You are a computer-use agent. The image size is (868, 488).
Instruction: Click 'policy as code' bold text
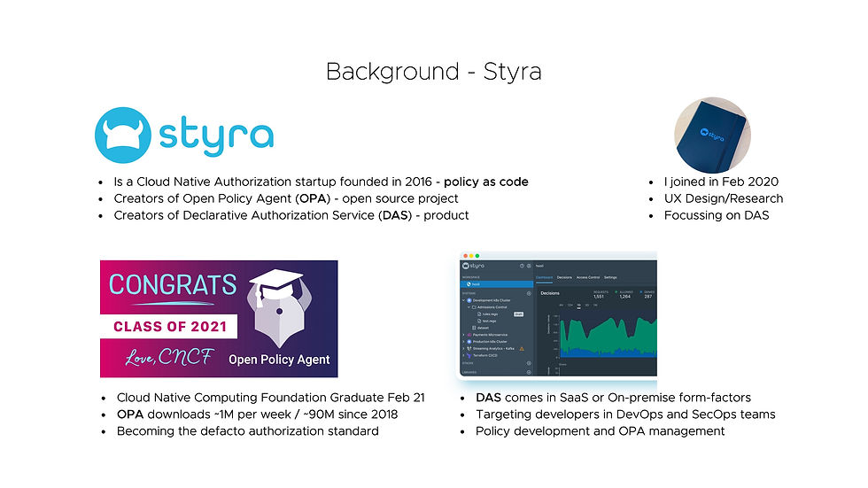[x=486, y=182]
